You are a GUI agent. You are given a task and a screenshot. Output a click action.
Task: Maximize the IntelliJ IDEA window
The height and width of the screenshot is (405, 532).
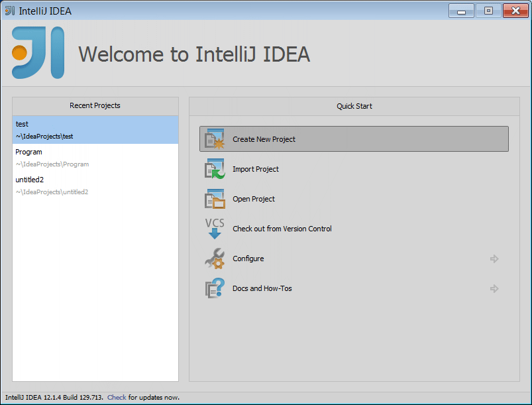[x=488, y=11]
